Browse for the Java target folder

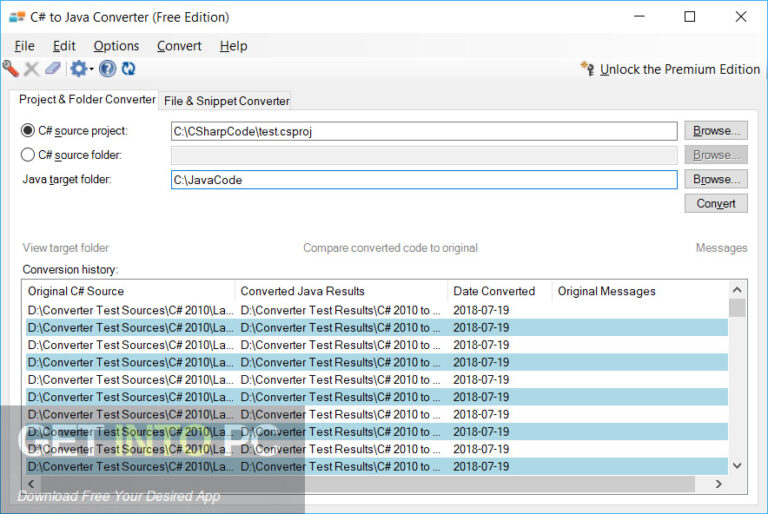click(716, 179)
